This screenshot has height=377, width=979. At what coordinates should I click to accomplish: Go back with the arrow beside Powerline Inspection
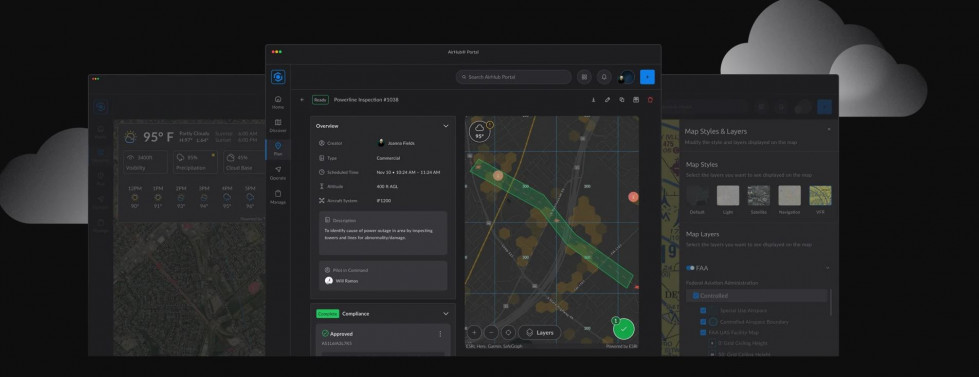pyautogui.click(x=302, y=100)
